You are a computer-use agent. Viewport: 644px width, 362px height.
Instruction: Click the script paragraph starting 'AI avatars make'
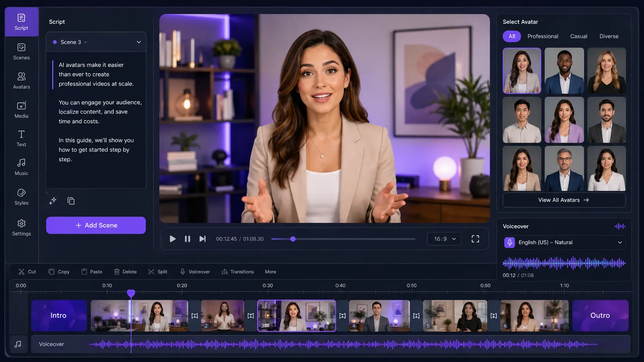click(x=96, y=74)
